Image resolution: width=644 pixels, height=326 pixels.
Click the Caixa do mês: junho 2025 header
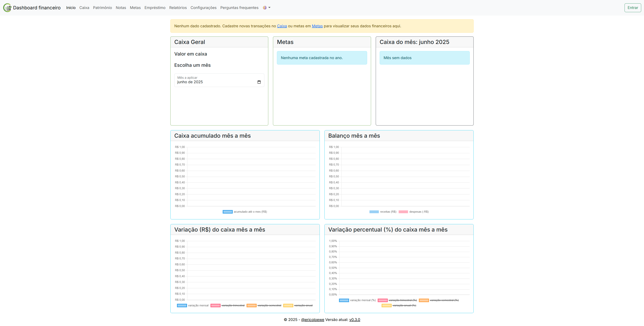pyautogui.click(x=425, y=42)
